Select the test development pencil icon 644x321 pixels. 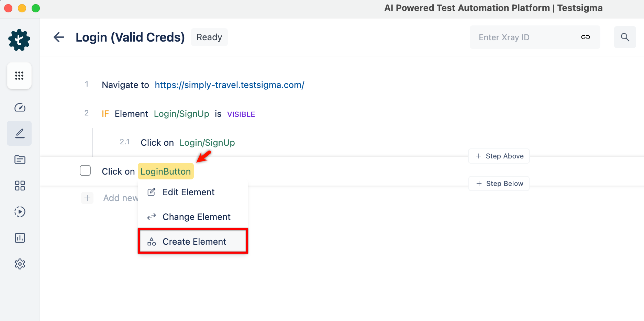(20, 133)
